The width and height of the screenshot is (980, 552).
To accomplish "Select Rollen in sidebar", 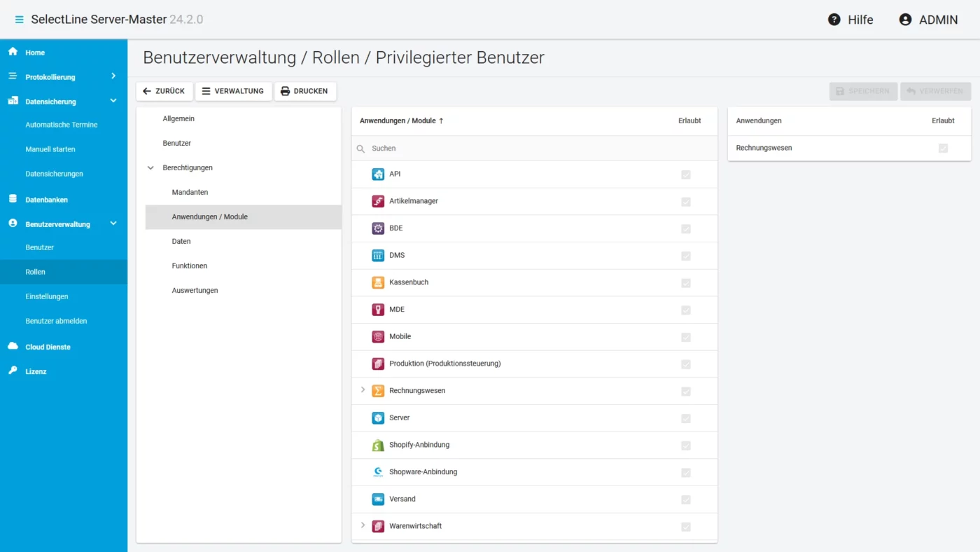I will coord(64,272).
